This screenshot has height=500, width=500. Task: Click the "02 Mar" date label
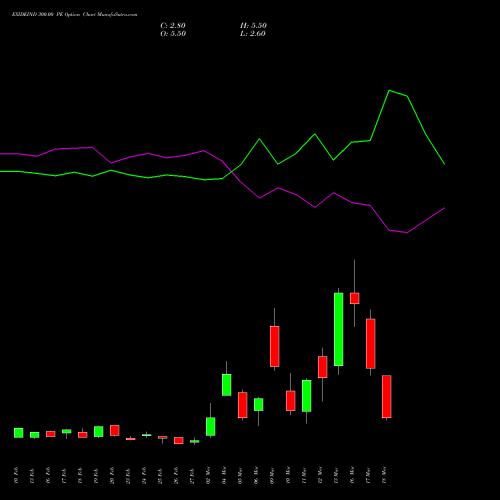pos(208,475)
